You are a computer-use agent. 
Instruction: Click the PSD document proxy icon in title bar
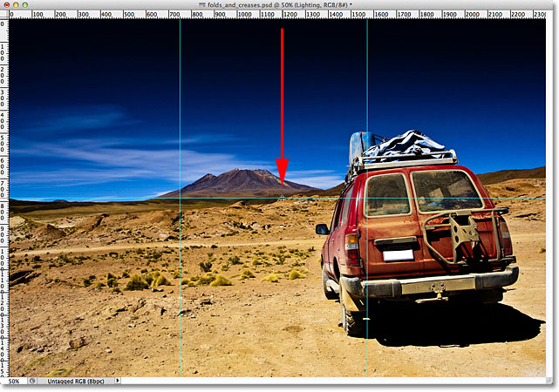pos(202,4)
